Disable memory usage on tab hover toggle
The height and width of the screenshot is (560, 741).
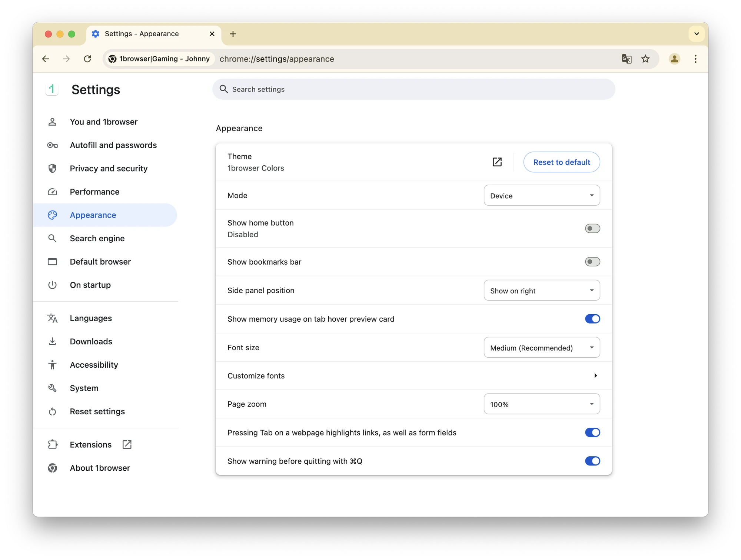click(592, 319)
